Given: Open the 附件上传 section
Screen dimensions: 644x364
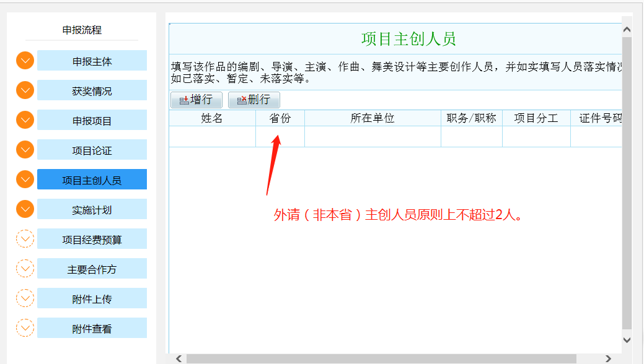Looking at the screenshot, I should (x=92, y=299).
